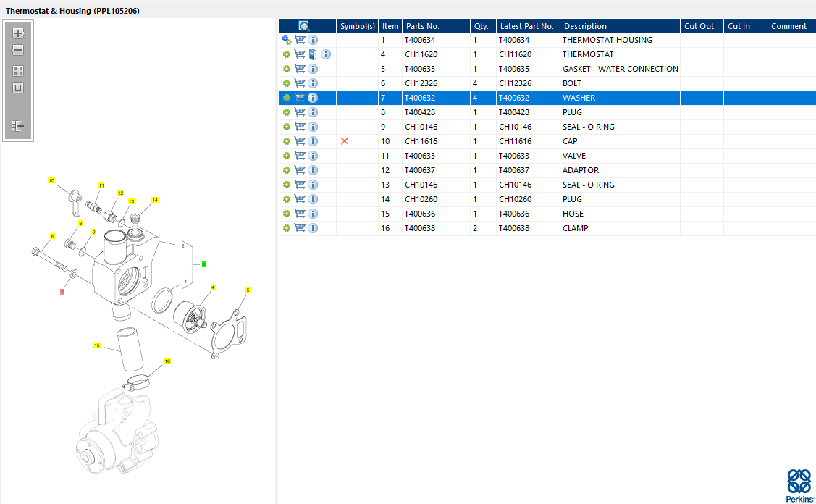Click the list export arrow icon
The width and height of the screenshot is (816, 504).
pyautogui.click(x=18, y=125)
